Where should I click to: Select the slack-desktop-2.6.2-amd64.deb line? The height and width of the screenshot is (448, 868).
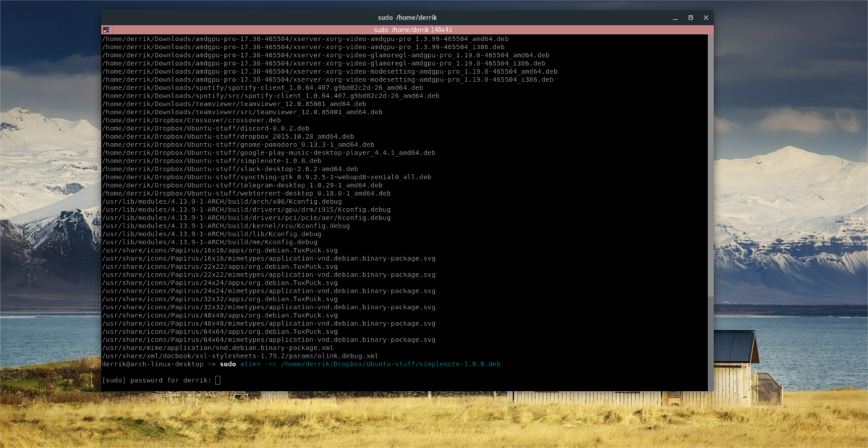(230, 169)
